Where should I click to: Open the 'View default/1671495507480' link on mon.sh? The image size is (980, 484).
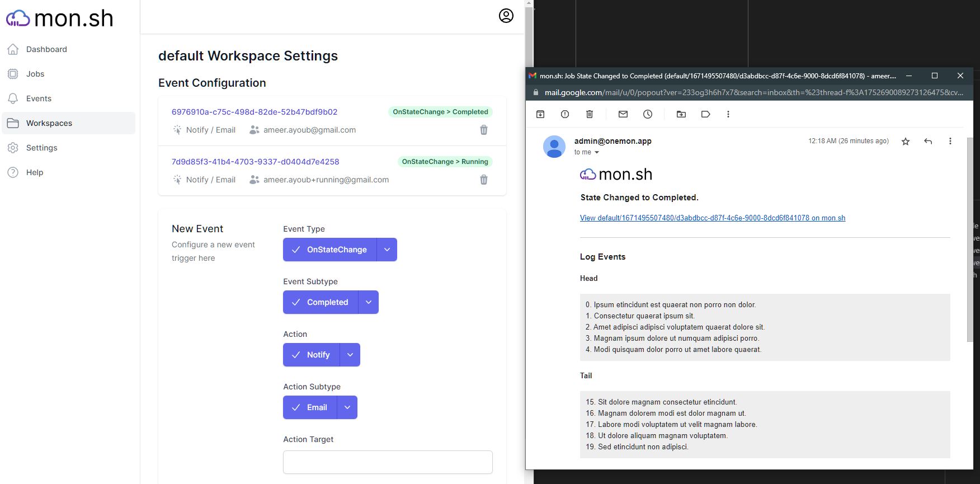[x=713, y=218]
